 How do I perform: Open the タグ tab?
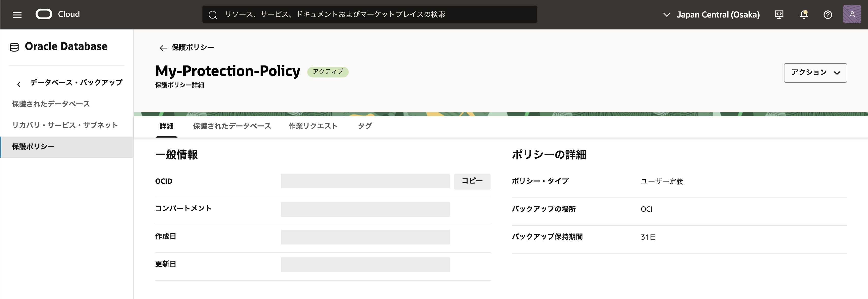pos(365,126)
